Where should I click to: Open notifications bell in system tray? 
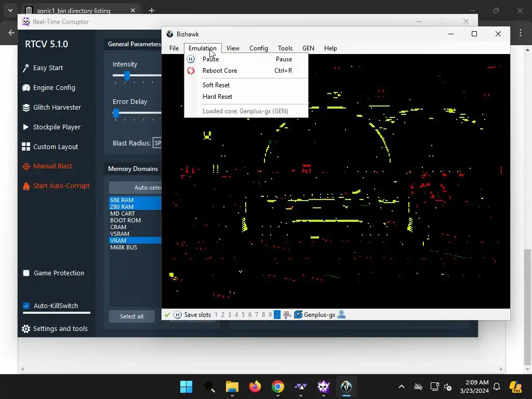tap(497, 387)
